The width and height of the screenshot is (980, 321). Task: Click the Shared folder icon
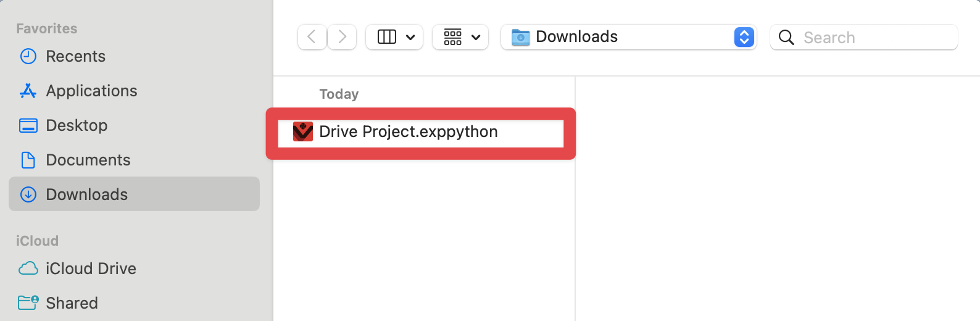coord(28,302)
